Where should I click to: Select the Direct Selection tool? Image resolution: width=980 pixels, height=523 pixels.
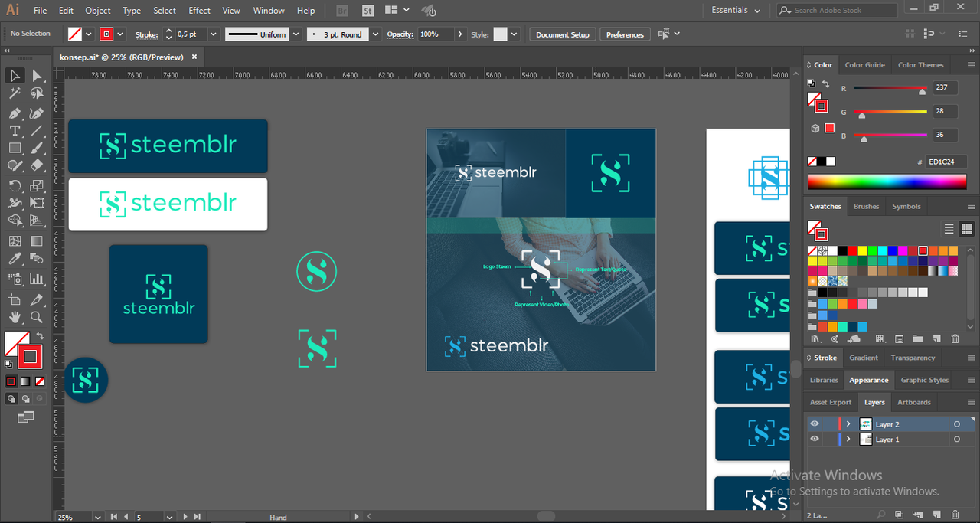coord(37,75)
